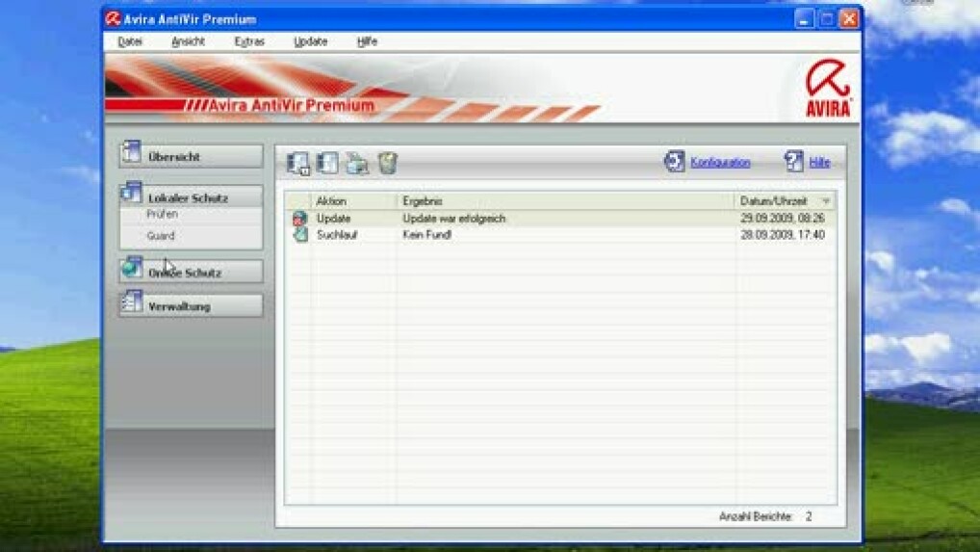Click the Hilfe question mark icon
This screenshot has height=552, width=980.
(793, 162)
